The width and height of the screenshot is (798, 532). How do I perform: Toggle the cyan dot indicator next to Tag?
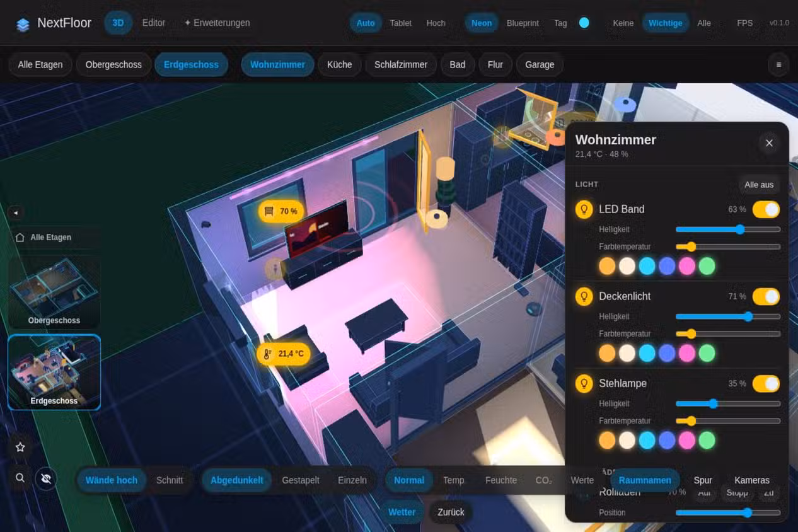584,23
